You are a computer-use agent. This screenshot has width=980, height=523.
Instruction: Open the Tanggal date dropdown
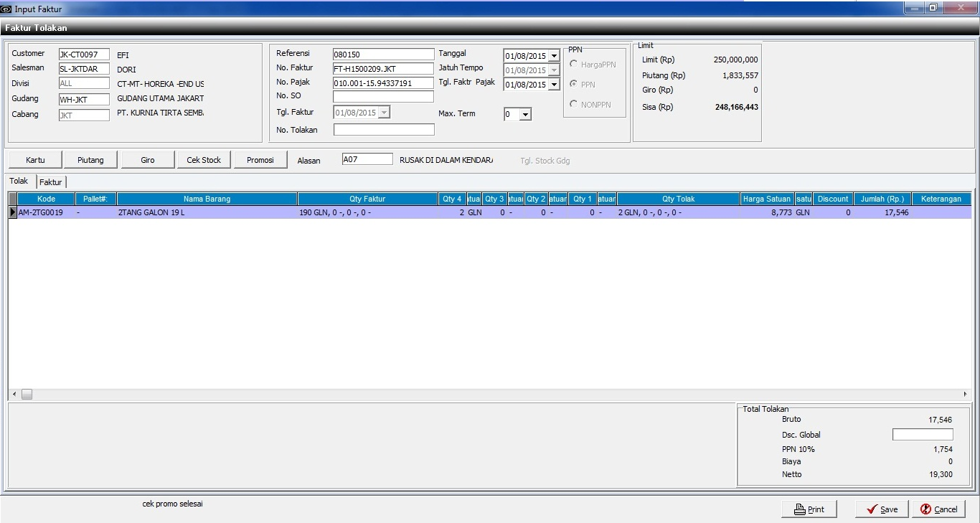tap(554, 56)
